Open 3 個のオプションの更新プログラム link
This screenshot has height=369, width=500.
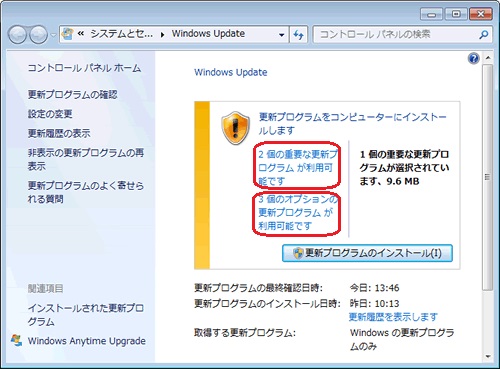click(298, 212)
